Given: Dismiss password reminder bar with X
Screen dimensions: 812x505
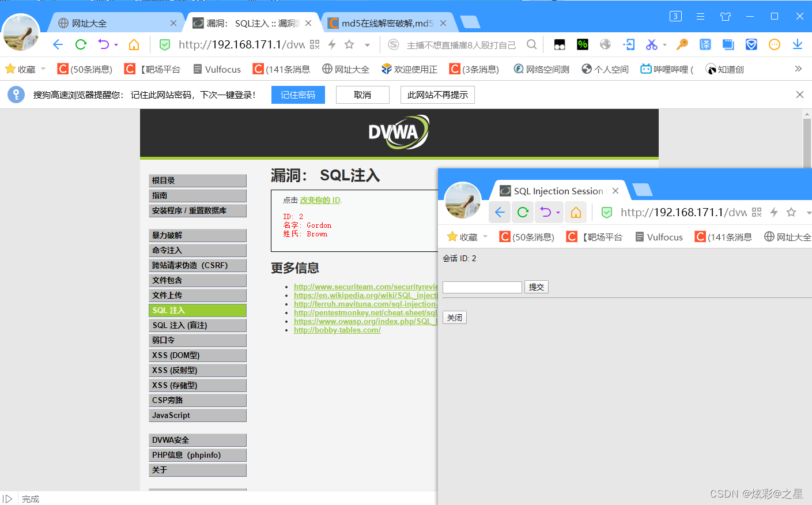Looking at the screenshot, I should [800, 95].
